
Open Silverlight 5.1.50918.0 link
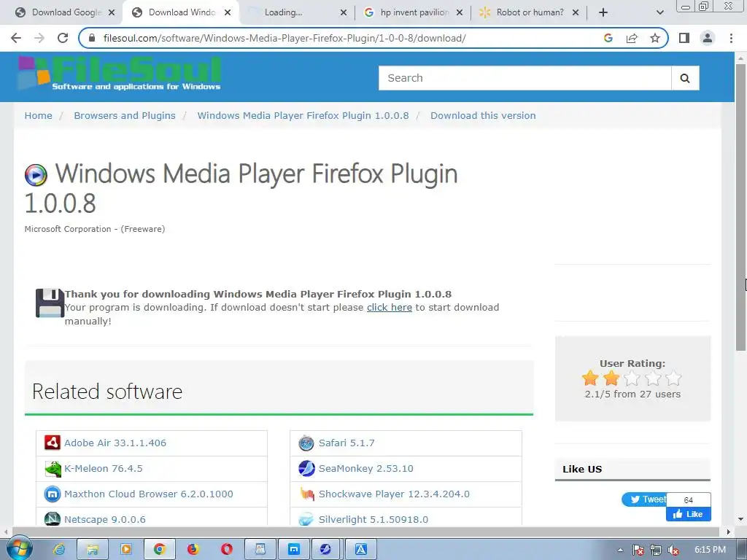click(x=373, y=519)
